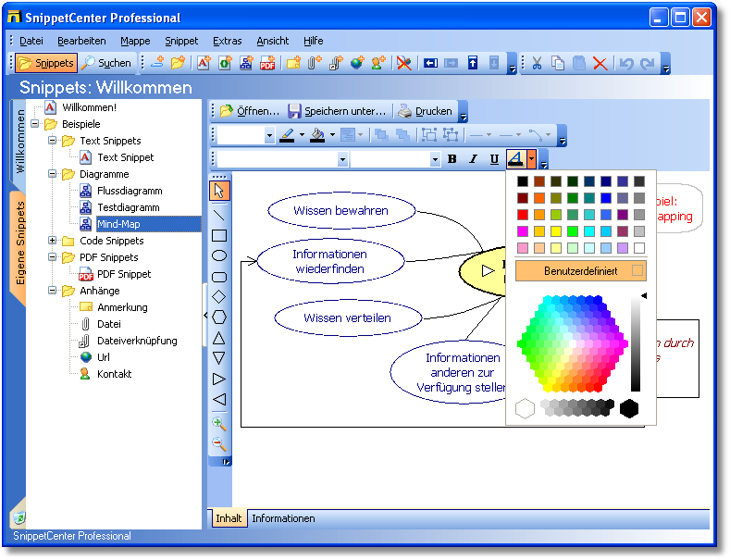The image size is (730, 560).
Task: Select the pointer arrow tool
Action: [x=219, y=191]
